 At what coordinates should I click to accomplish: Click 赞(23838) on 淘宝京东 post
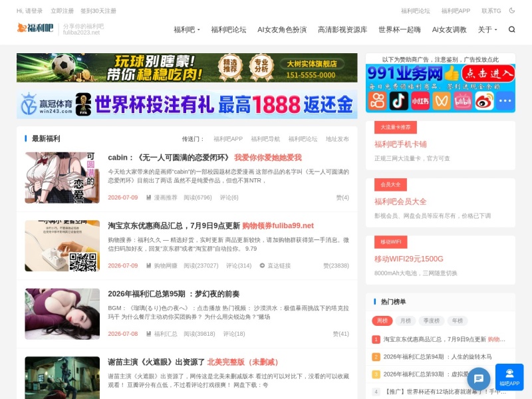click(x=336, y=265)
